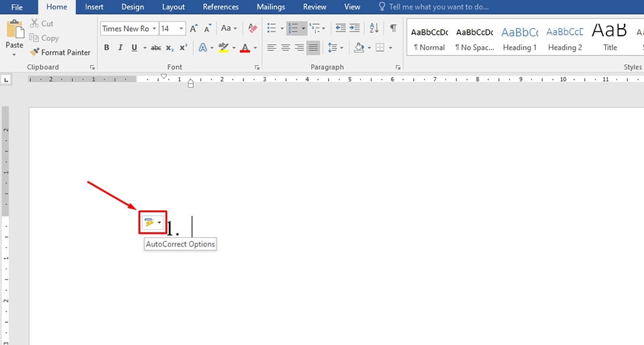
Task: Switch to the Mailings tab
Action: point(270,7)
